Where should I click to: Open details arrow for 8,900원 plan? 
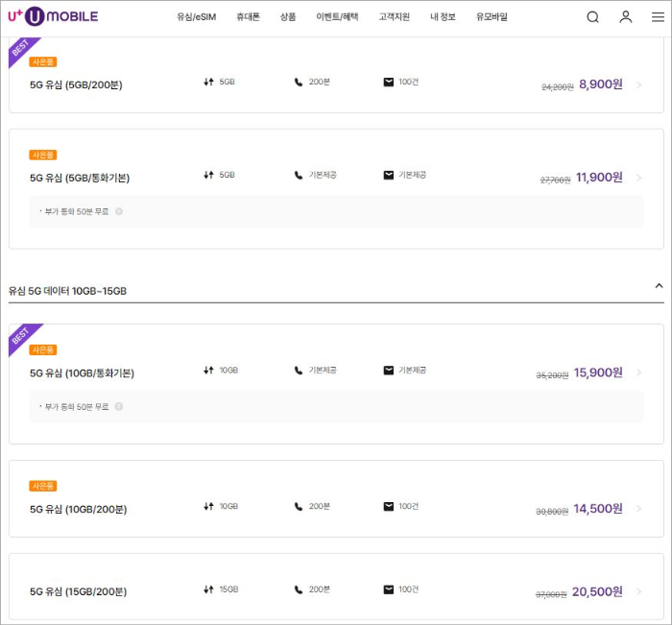[x=639, y=84]
